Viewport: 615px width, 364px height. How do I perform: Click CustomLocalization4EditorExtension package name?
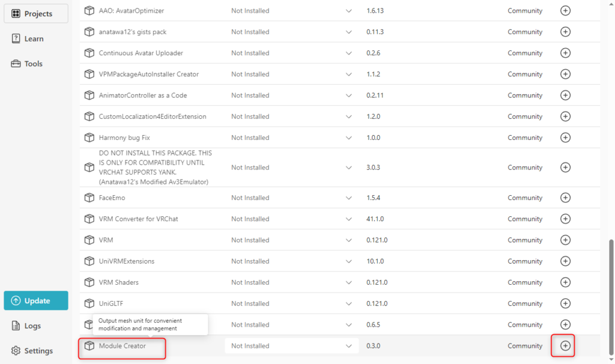pos(153,117)
